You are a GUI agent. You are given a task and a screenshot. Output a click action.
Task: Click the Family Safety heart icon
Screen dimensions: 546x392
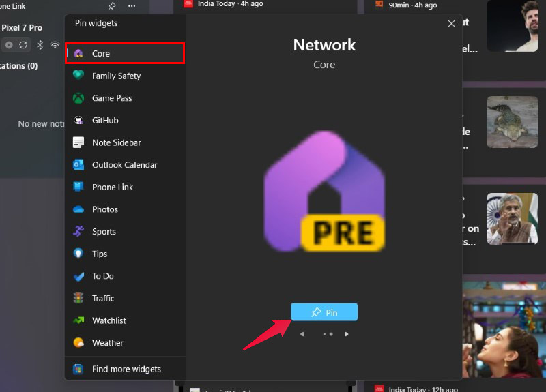[78, 75]
